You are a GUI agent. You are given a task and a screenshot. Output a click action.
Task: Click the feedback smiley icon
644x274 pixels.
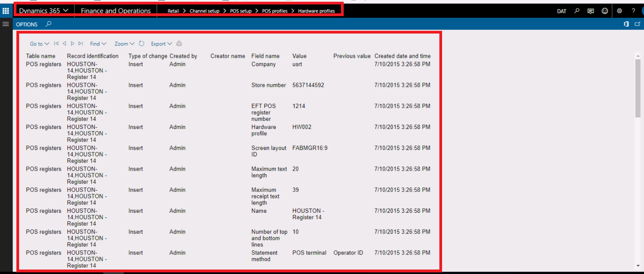pyautogui.click(x=605, y=11)
